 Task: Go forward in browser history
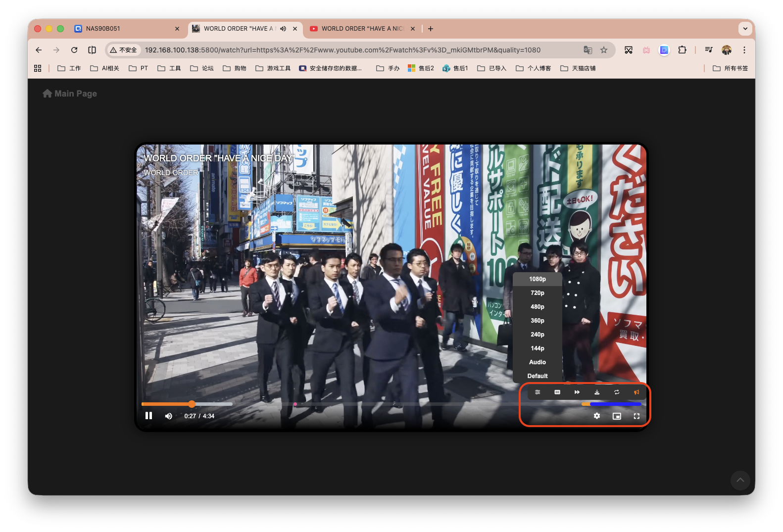click(56, 50)
